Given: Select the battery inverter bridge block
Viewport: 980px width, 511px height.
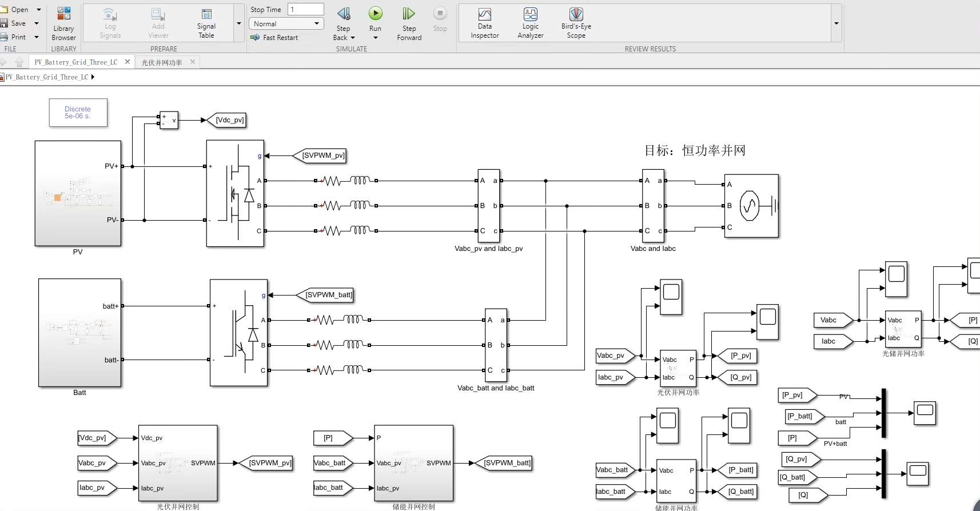Looking at the screenshot, I should (239, 333).
